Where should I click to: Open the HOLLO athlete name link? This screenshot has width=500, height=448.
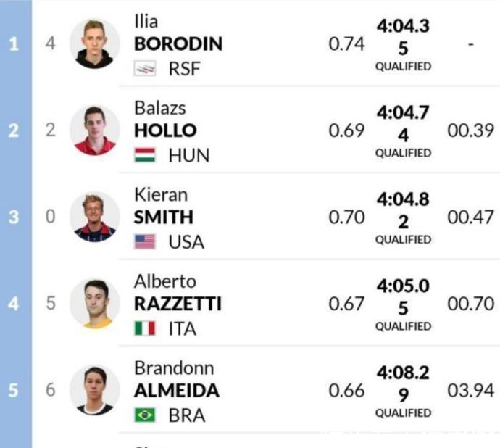pyautogui.click(x=165, y=130)
